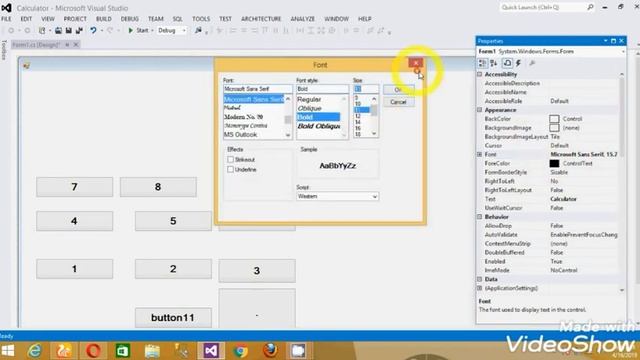Open Firefox from the taskbar
Screen dimensions: 640x360
[270, 350]
